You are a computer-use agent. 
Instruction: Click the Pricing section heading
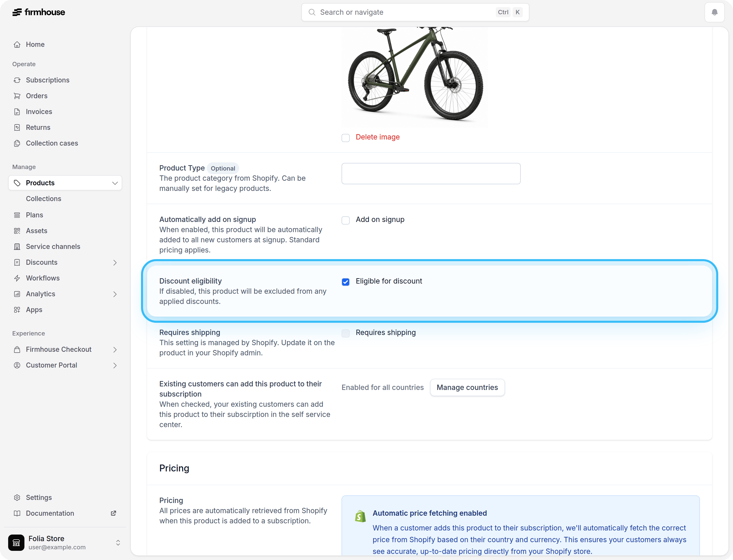click(174, 468)
